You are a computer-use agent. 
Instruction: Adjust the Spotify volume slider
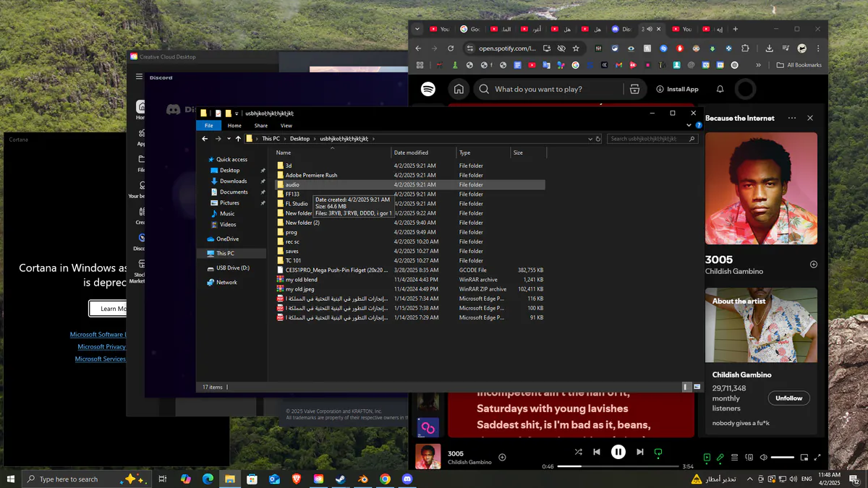[x=783, y=458]
